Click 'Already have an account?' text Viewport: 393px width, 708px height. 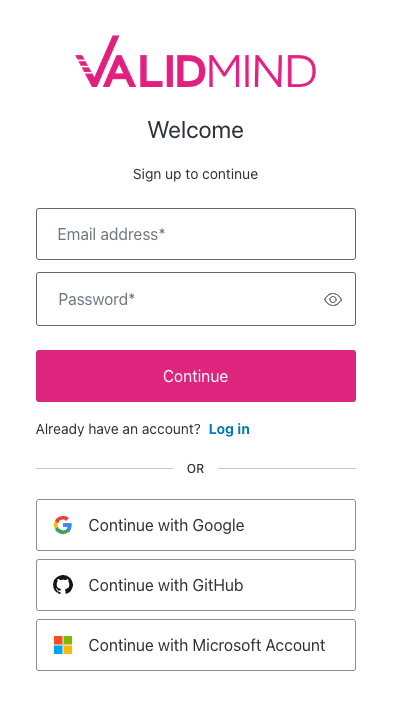click(x=118, y=429)
